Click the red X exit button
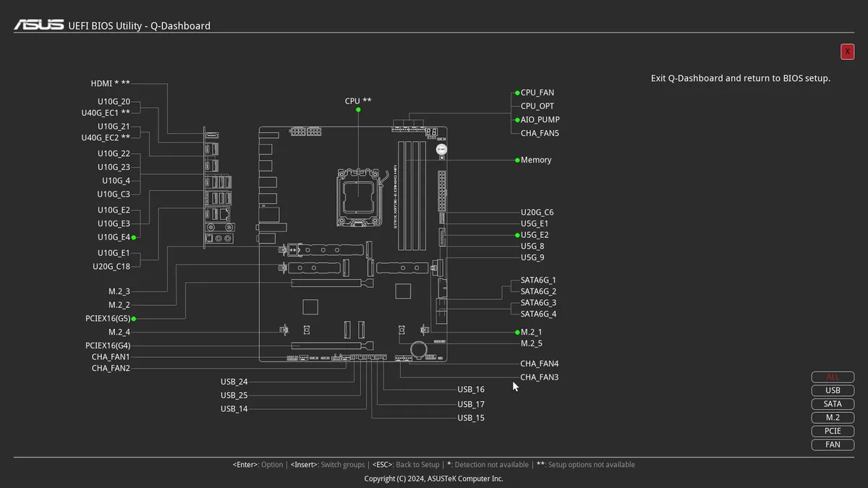This screenshot has width=868, height=488. click(847, 51)
